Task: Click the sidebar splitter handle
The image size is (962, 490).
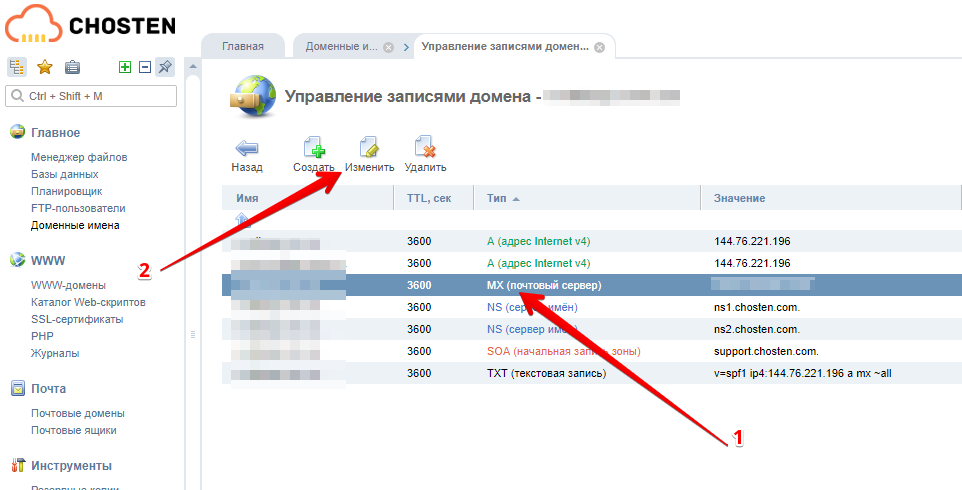Action: click(193, 335)
